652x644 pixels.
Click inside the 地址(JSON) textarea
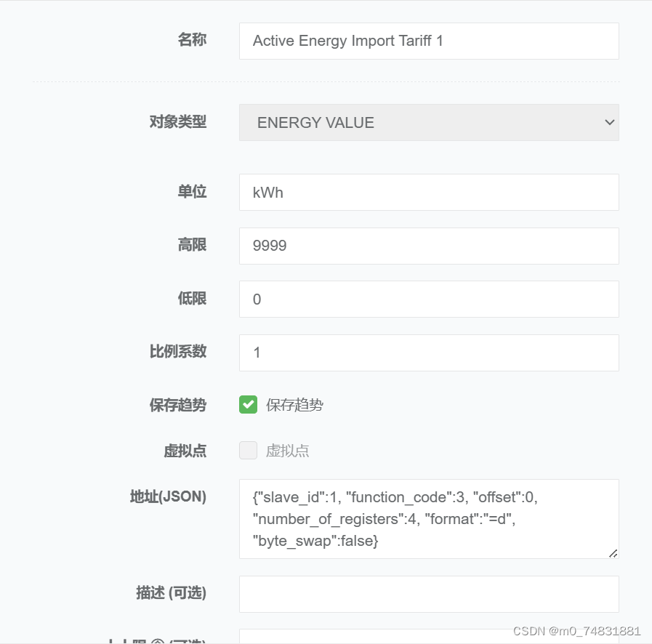[429, 519]
